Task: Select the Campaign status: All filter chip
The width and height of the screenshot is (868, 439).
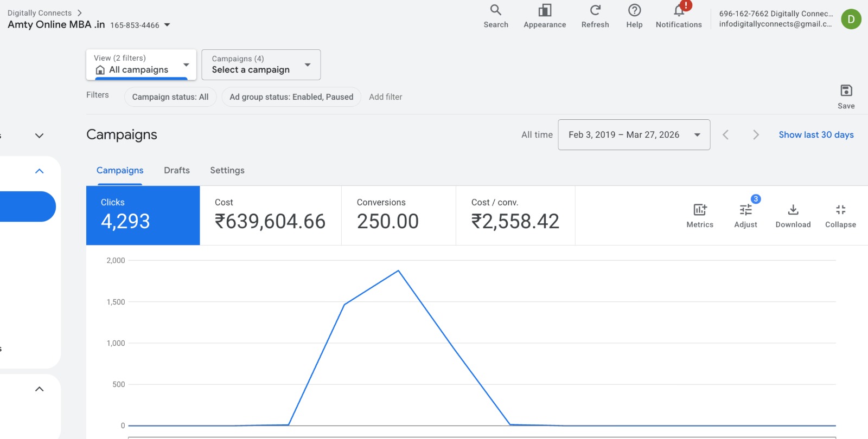Action: click(x=170, y=97)
